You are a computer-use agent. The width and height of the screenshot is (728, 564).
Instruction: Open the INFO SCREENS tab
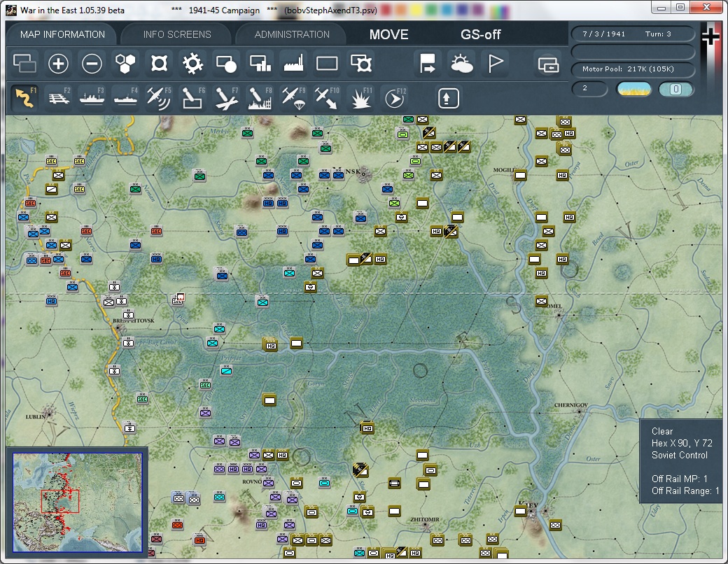[177, 34]
